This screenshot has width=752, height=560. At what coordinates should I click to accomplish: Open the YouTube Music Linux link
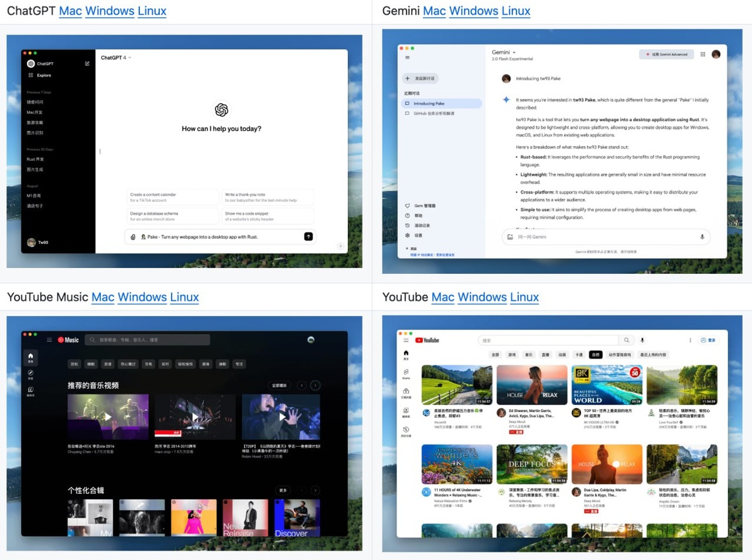point(185,297)
